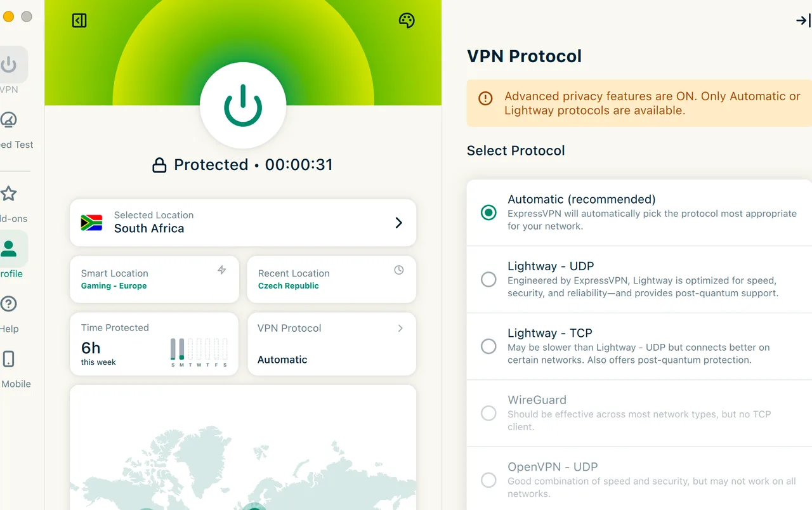Open the Mobile phone sidebar icon
The width and height of the screenshot is (812, 510).
tap(8, 359)
